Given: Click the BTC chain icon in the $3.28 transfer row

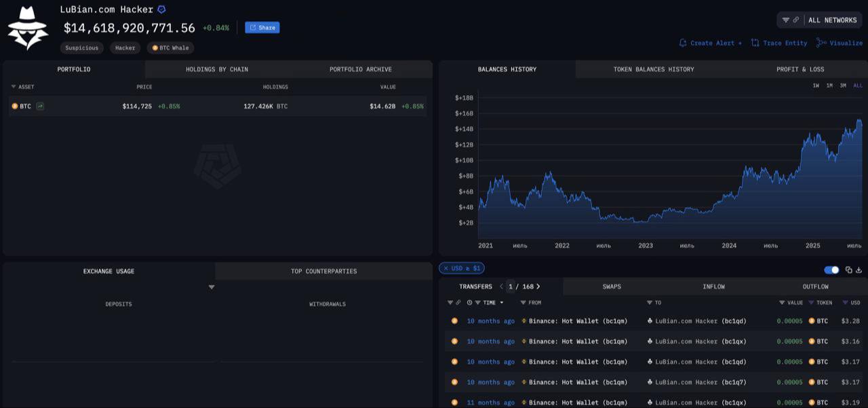Looking at the screenshot, I should click(x=454, y=321).
